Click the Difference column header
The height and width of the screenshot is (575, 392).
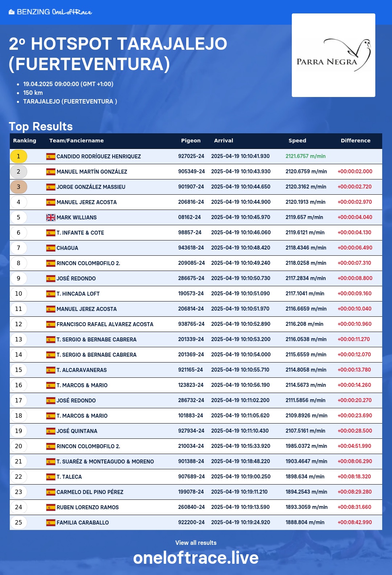click(x=356, y=141)
